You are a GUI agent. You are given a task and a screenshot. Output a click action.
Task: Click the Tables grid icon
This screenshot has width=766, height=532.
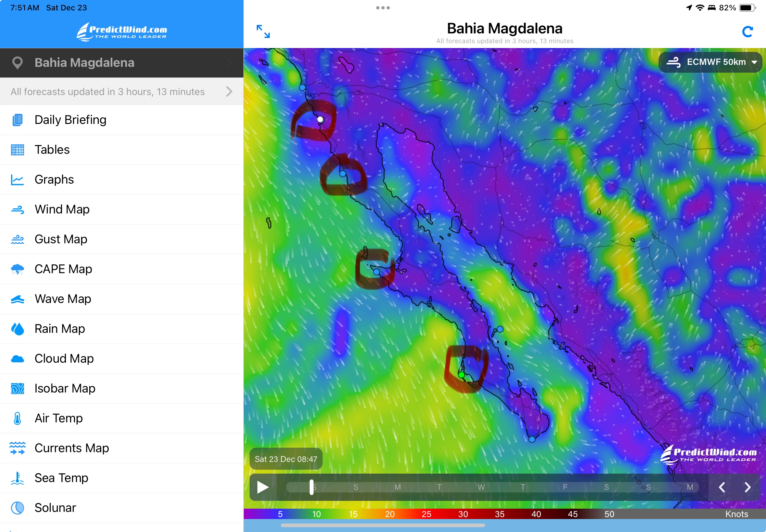point(17,150)
